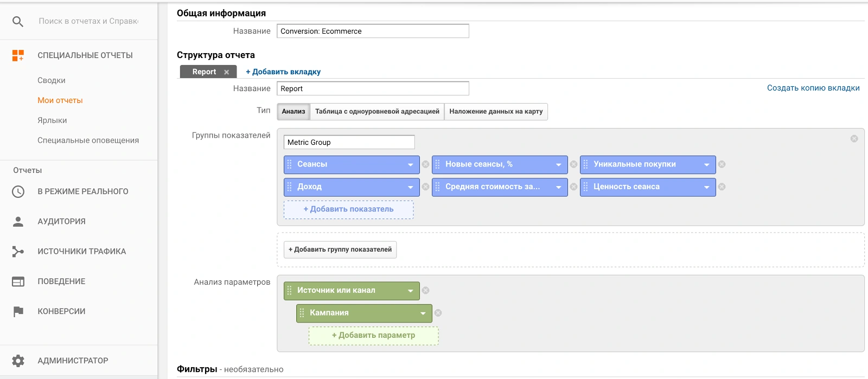
Task: Click the Добавить показатель button
Action: click(348, 209)
